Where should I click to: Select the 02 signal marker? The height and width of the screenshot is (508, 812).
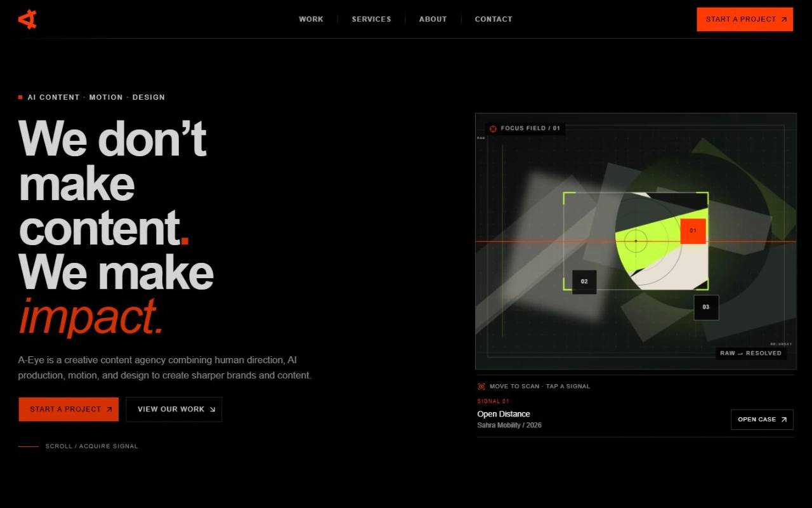point(584,282)
